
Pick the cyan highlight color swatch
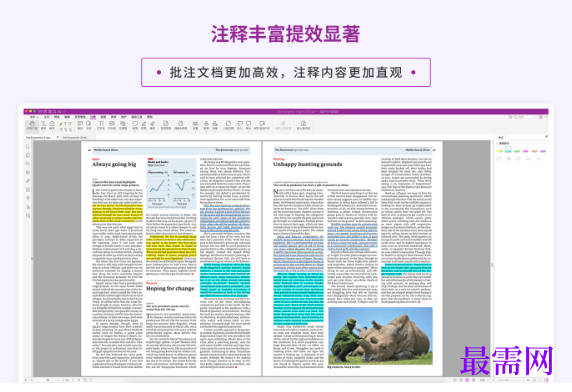coord(508,151)
